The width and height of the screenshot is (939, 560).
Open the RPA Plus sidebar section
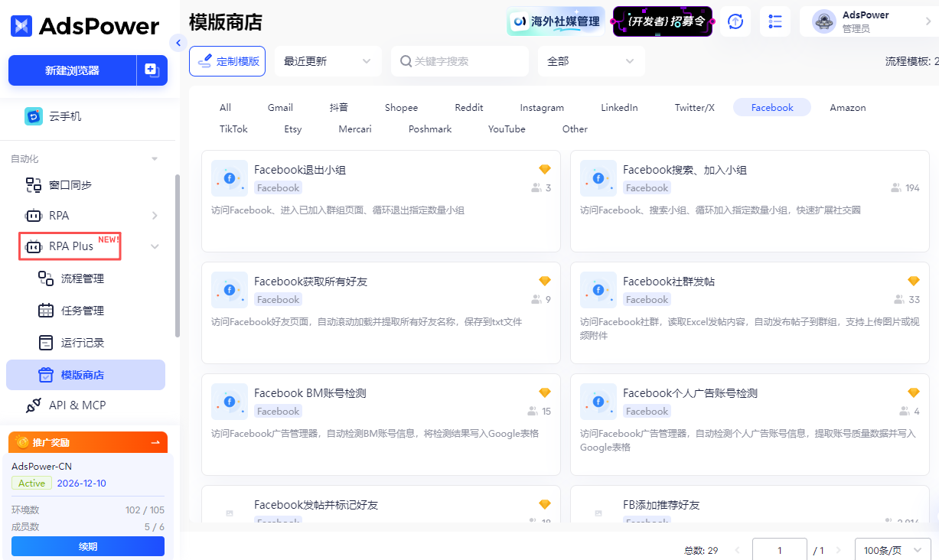tap(70, 246)
